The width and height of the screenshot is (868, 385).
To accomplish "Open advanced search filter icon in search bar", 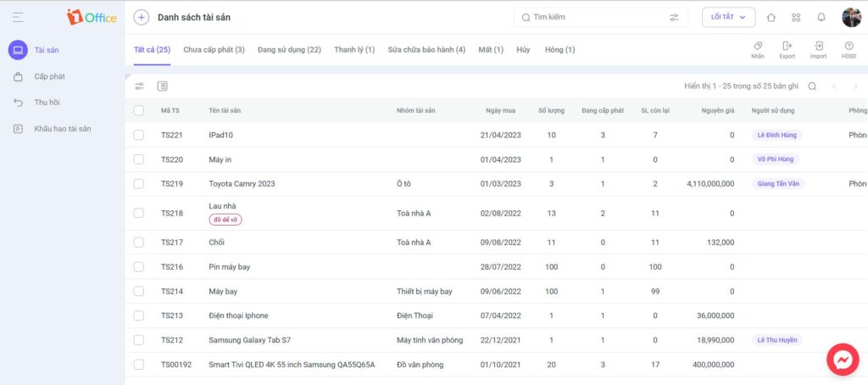I will [x=674, y=17].
